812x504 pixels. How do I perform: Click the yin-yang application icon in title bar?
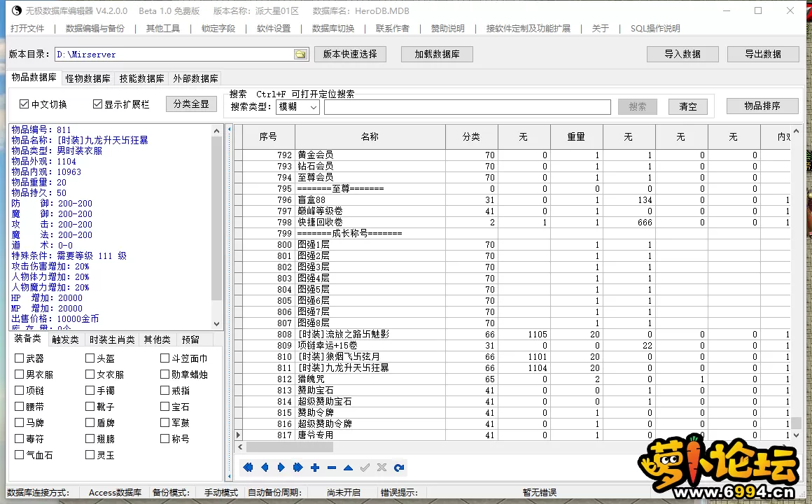(17, 10)
